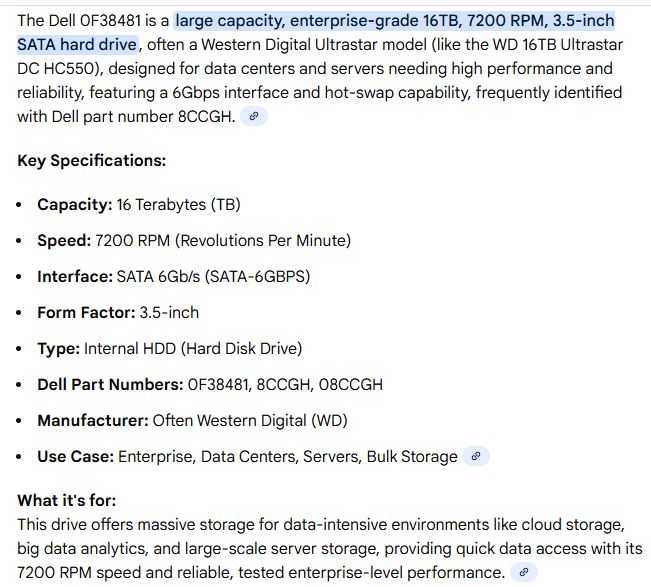Viewport: 651px width, 587px height.
Task: Click the highlighted 16TB SATA hard drive summary
Action: 394,21
